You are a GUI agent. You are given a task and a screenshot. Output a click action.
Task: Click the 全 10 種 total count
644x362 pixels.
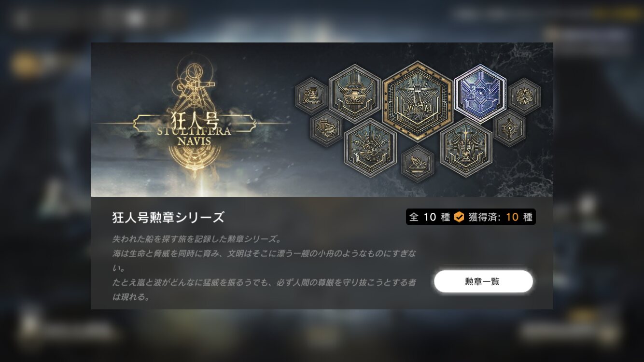tap(430, 217)
